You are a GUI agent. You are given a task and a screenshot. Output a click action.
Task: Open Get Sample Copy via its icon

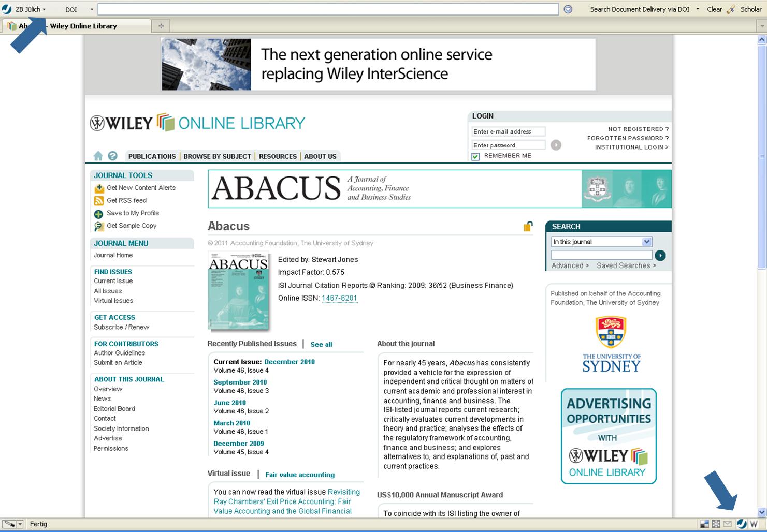pyautogui.click(x=99, y=226)
